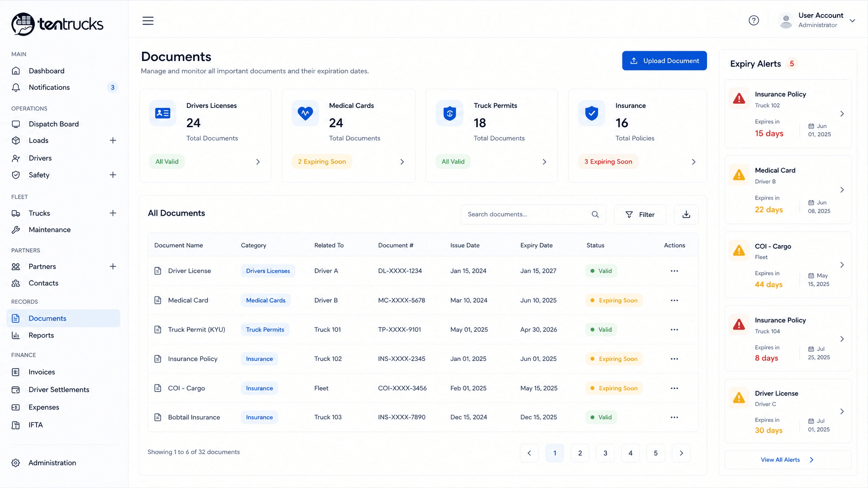Click the Notifications bell icon
This screenshot has width=868, height=488.
coord(16,87)
